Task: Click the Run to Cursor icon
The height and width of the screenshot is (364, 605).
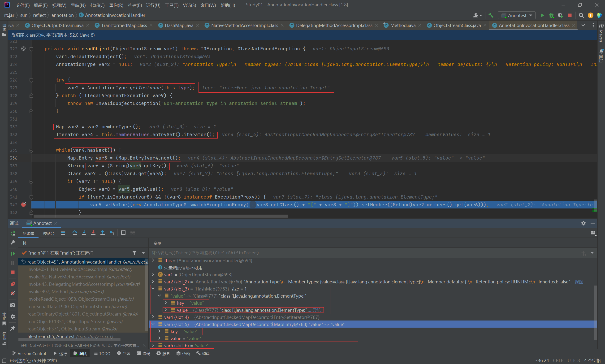Action: 112,233
